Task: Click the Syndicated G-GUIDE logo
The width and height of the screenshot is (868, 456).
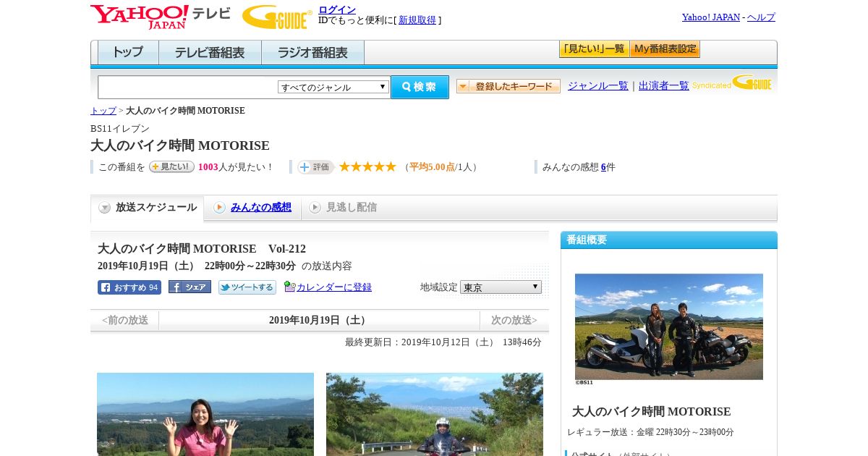Action: tap(732, 83)
